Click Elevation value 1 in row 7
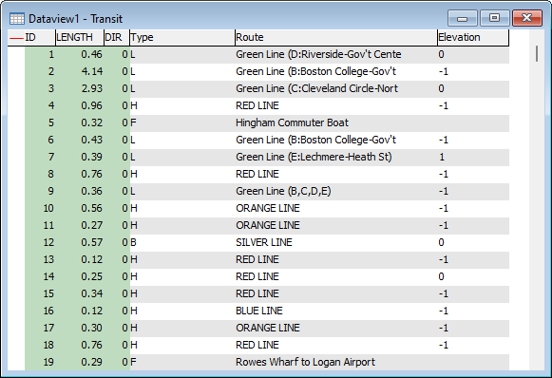The image size is (552, 378). coord(473,157)
